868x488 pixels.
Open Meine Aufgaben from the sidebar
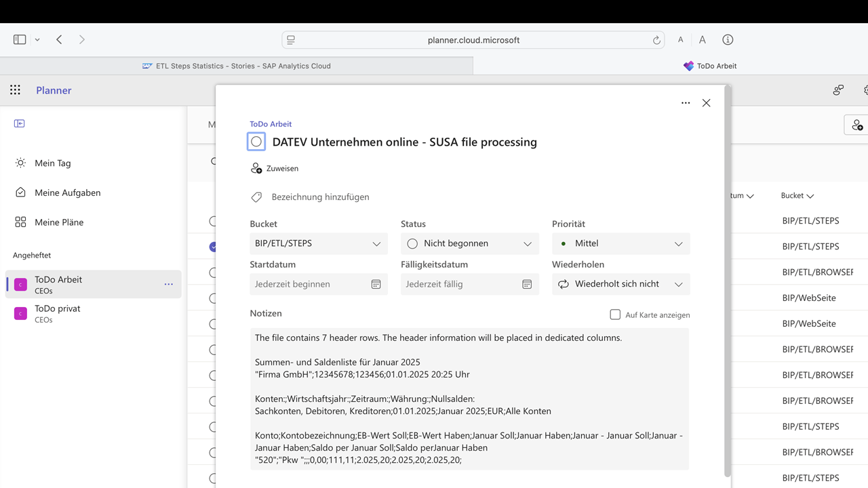pyautogui.click(x=68, y=192)
